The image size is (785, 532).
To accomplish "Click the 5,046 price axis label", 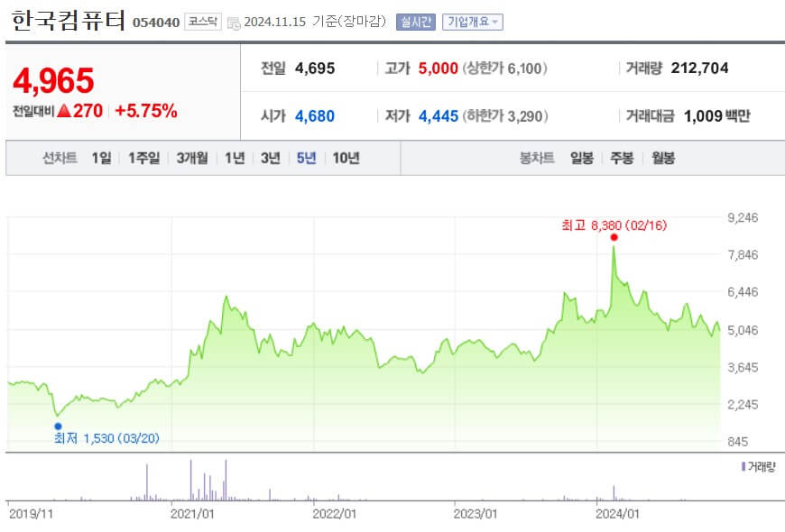I will coord(743,330).
